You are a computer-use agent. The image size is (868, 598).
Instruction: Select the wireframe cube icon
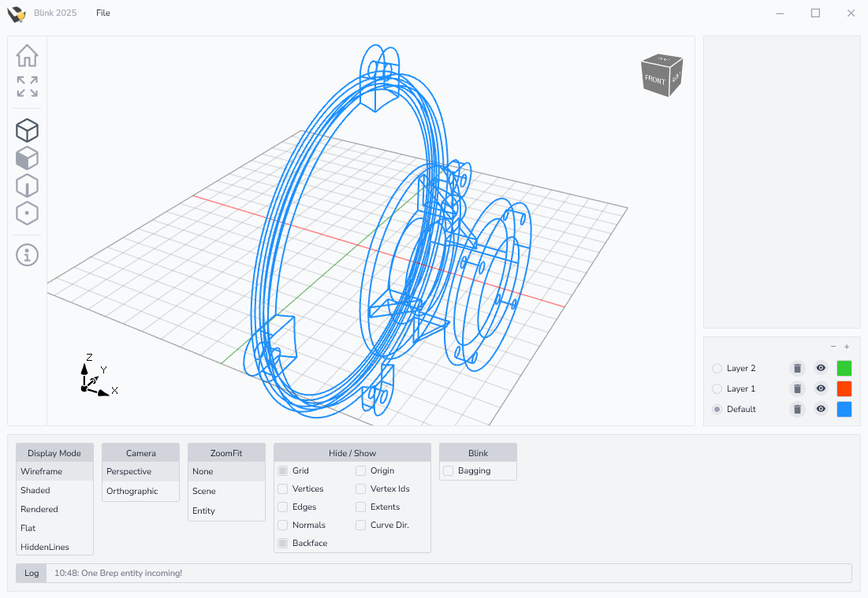27,131
